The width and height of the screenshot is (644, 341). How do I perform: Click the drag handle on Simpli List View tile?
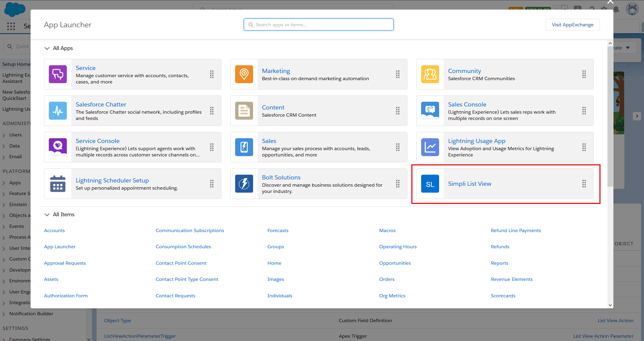tap(584, 184)
